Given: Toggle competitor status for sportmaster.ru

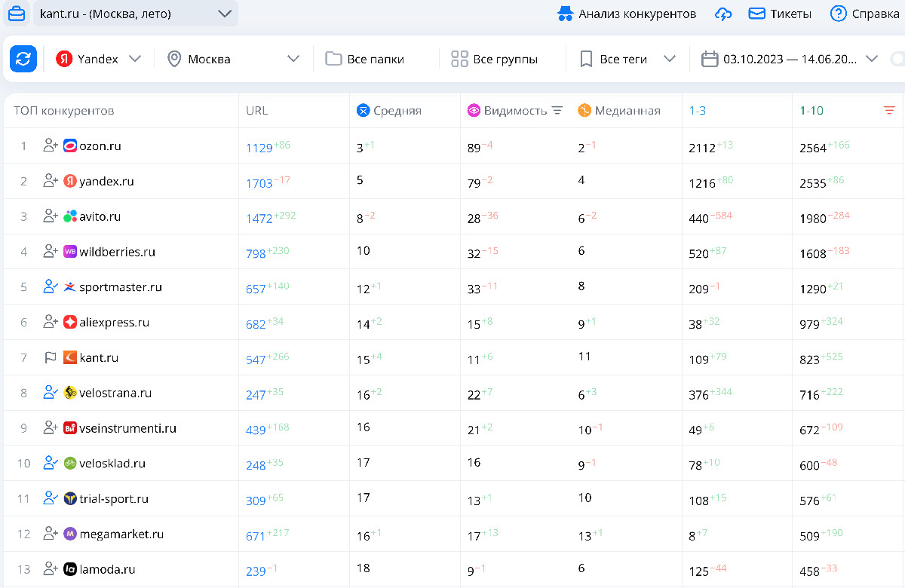Looking at the screenshot, I should pyautogui.click(x=51, y=286).
